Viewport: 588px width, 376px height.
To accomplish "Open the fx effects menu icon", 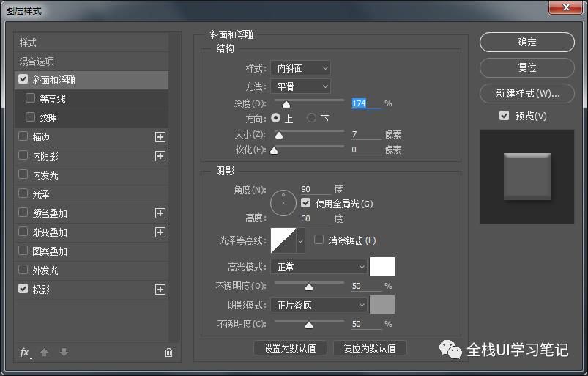I will [x=25, y=353].
